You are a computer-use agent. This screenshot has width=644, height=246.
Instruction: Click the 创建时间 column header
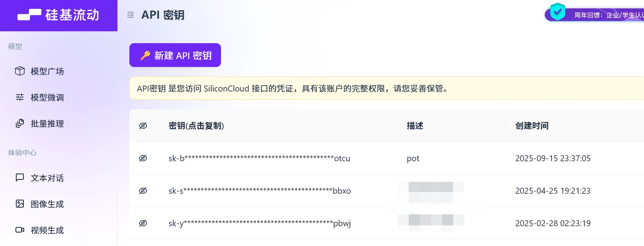[532, 126]
